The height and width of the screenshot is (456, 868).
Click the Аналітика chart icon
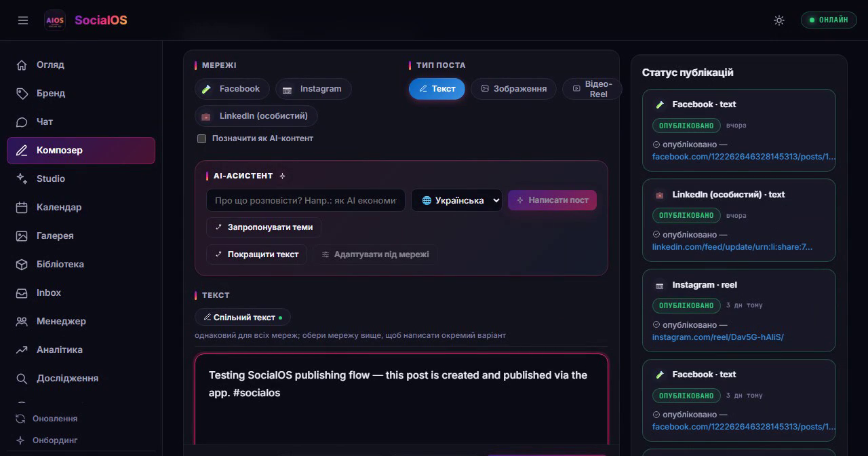pos(22,349)
